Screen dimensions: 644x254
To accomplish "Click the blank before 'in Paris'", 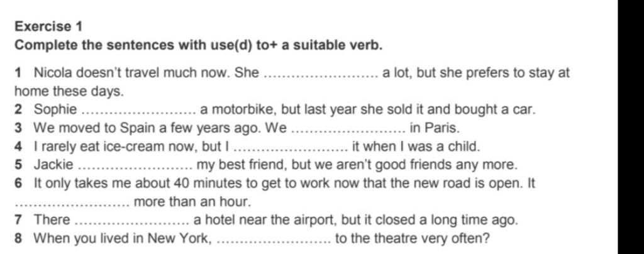I will pyautogui.click(x=348, y=132).
